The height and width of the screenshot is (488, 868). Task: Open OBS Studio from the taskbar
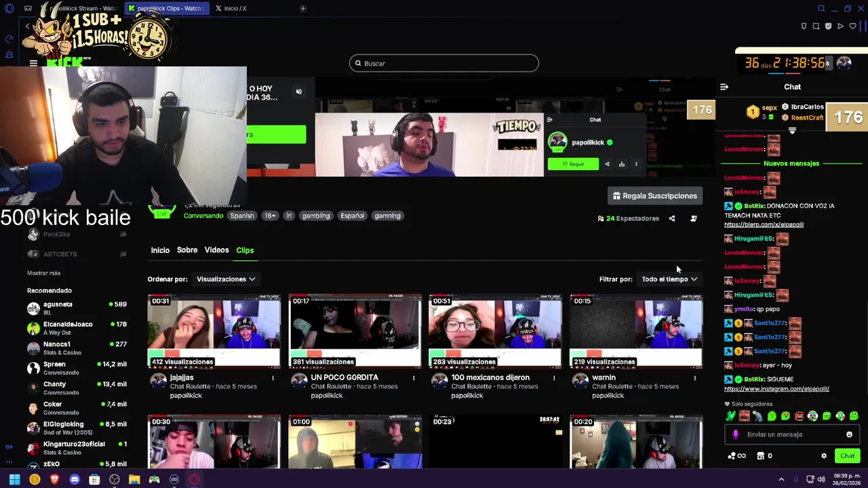click(x=115, y=479)
